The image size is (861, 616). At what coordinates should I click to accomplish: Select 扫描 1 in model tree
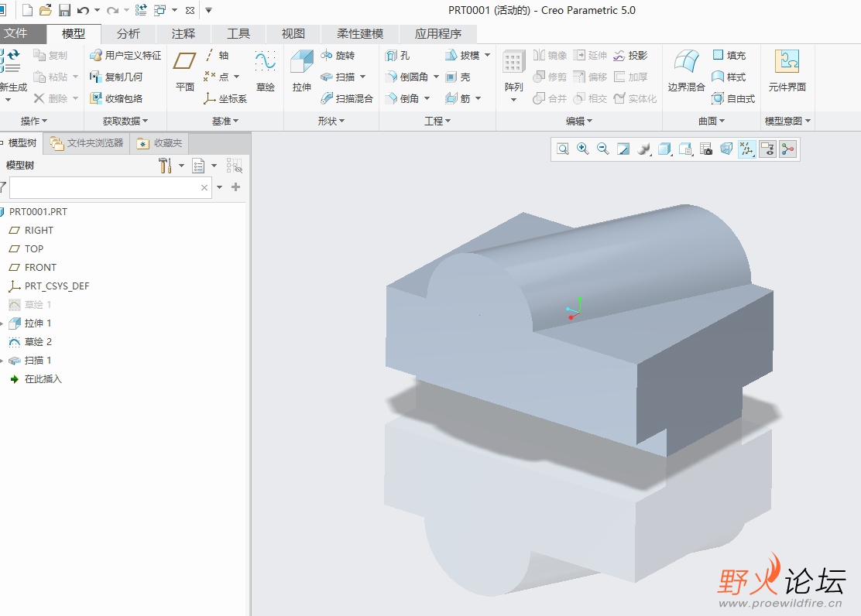[x=31, y=360]
